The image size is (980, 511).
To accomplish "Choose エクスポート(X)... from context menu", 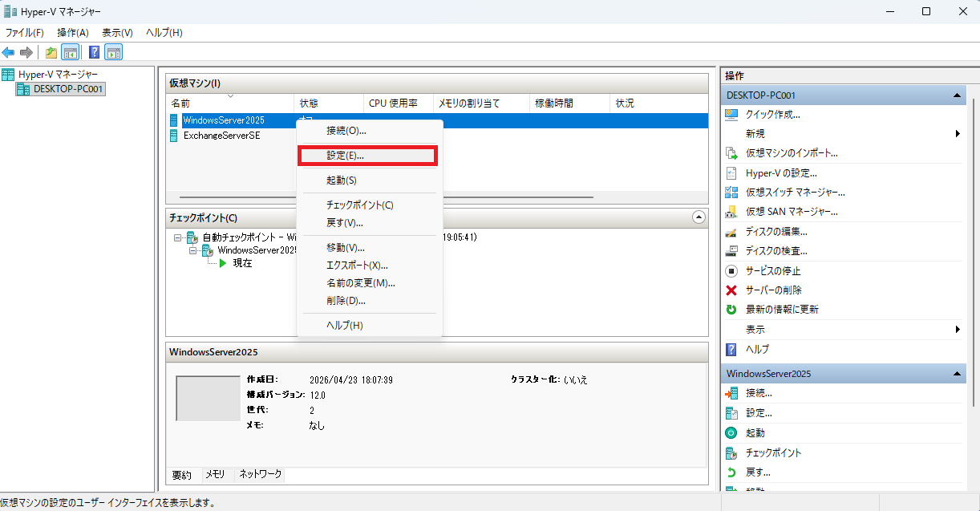I will click(370, 266).
